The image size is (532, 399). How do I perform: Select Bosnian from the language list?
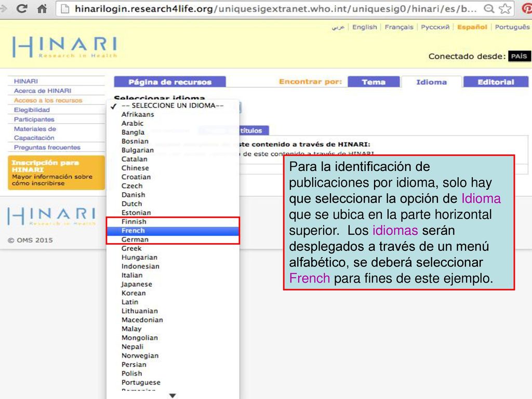(172, 141)
